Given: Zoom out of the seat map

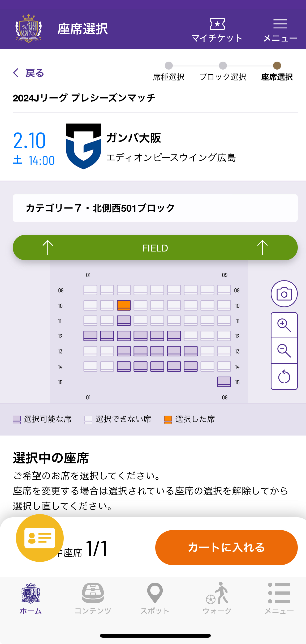Looking at the screenshot, I should (x=284, y=351).
